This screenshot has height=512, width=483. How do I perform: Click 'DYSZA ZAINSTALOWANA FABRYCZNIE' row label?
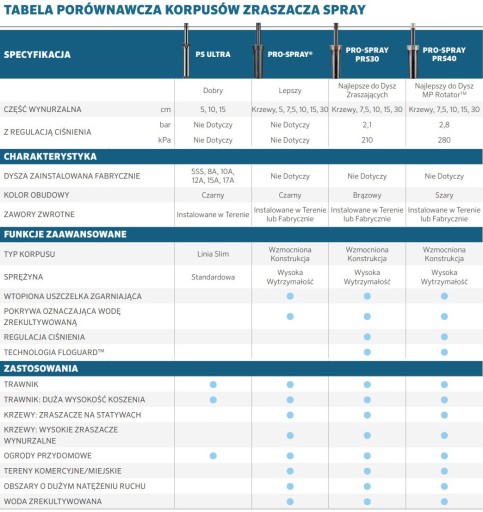point(72,176)
